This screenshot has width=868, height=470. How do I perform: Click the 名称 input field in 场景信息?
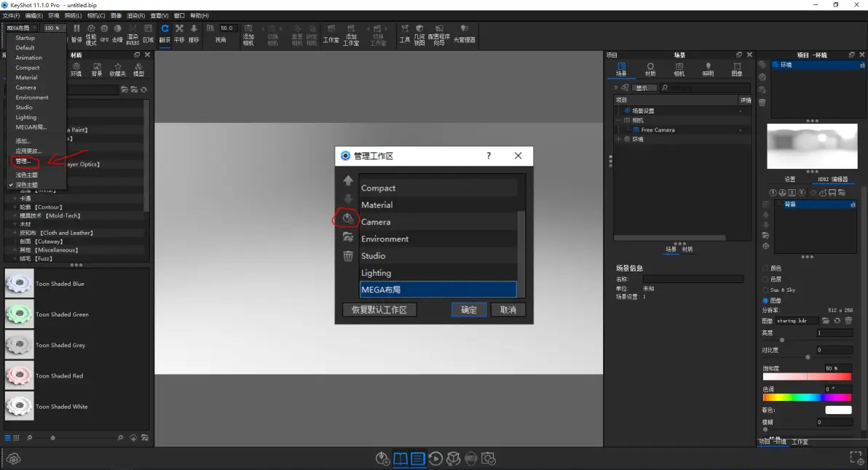coord(693,279)
